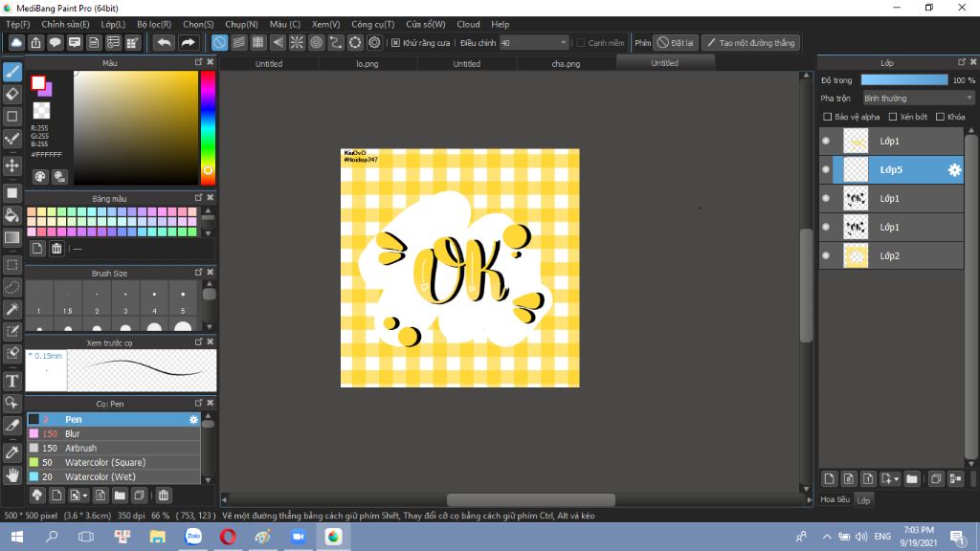The height and width of the screenshot is (551, 980).
Task: Click the cloud save icon in toolbar
Action: (16, 42)
